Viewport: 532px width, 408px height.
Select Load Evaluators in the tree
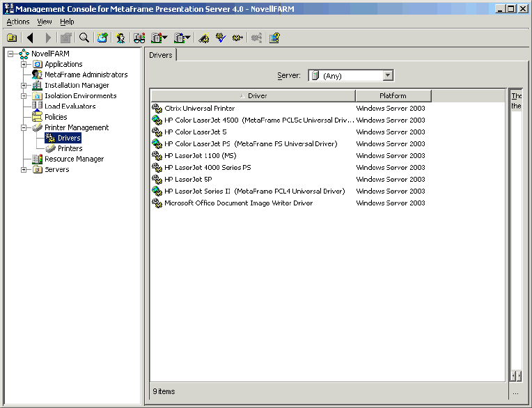pyautogui.click(x=70, y=106)
